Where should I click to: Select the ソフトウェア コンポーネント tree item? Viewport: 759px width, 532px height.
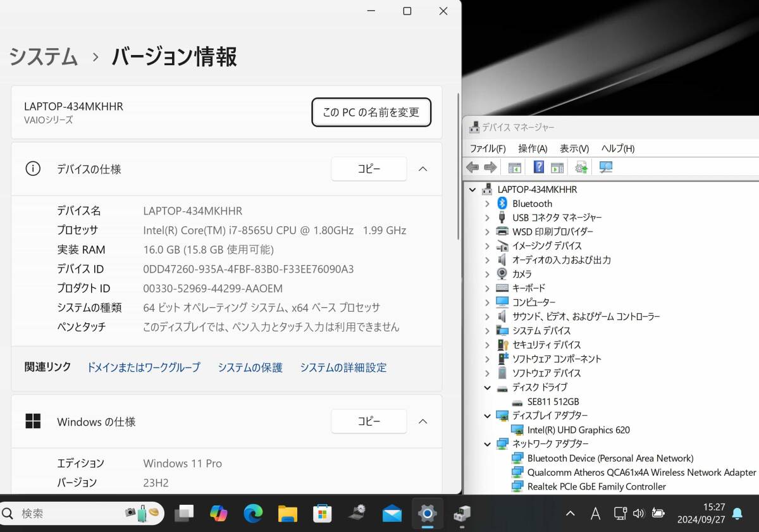[x=557, y=359]
